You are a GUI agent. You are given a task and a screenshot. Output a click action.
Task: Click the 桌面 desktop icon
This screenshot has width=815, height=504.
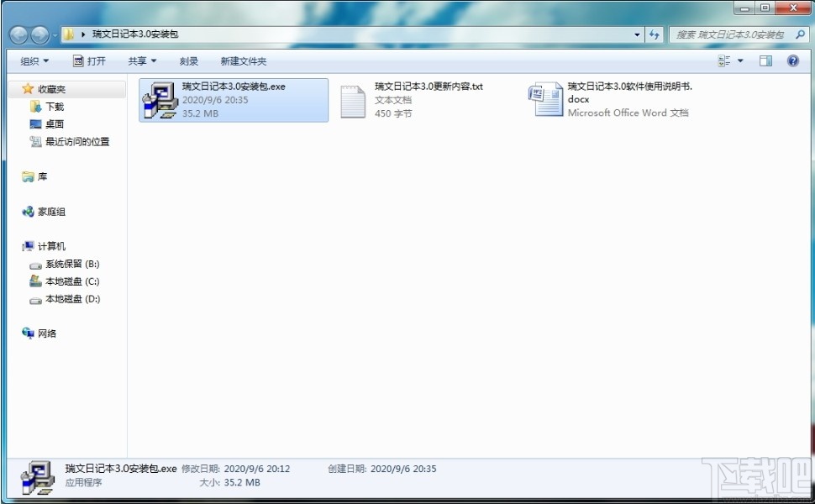point(36,124)
